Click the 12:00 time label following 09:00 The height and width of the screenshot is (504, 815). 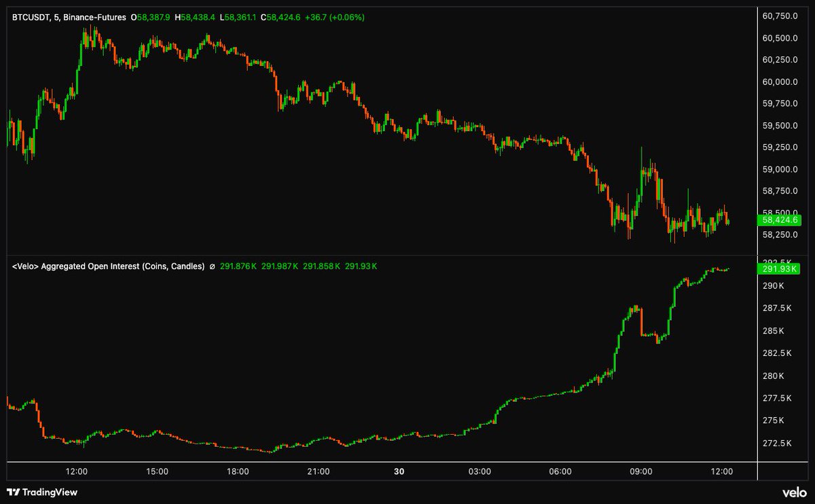[721, 471]
